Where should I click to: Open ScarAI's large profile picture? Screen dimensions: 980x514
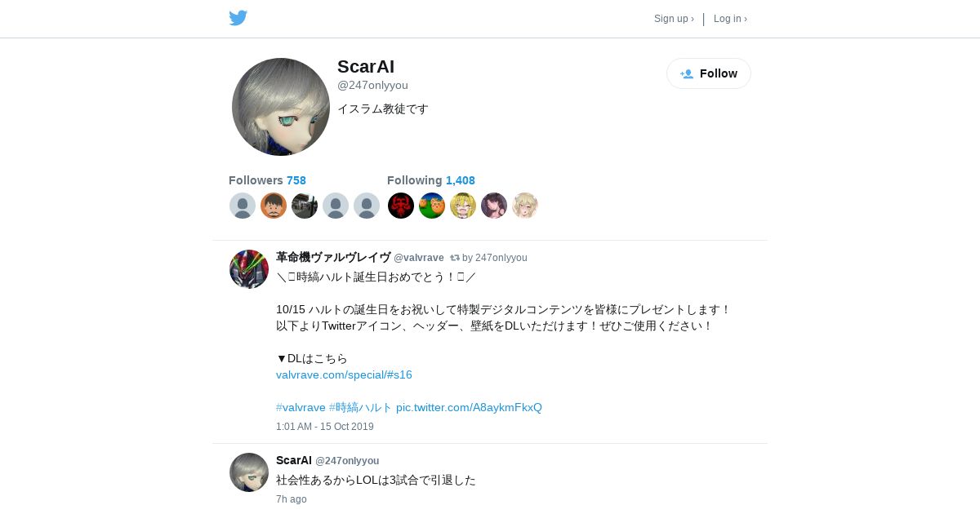pos(281,107)
